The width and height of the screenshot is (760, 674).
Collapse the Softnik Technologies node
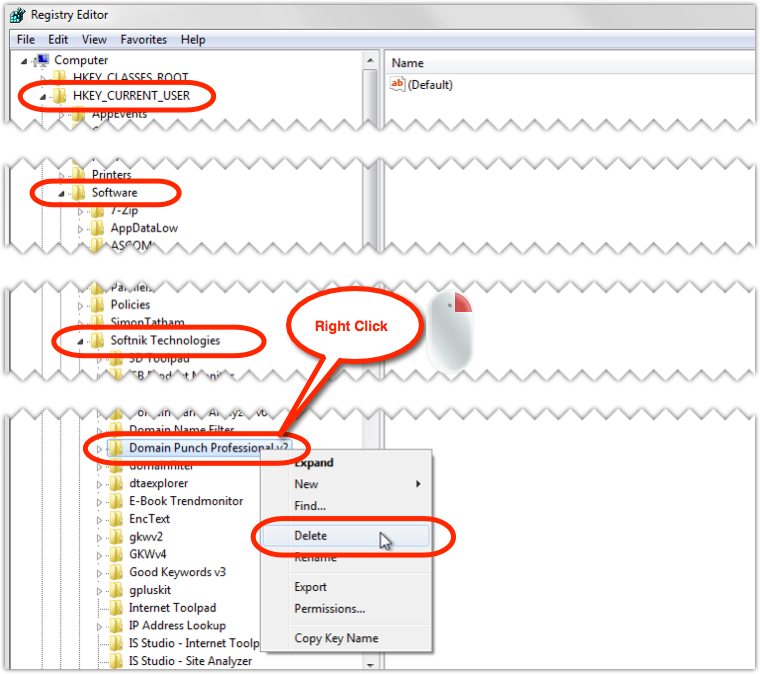(80, 342)
